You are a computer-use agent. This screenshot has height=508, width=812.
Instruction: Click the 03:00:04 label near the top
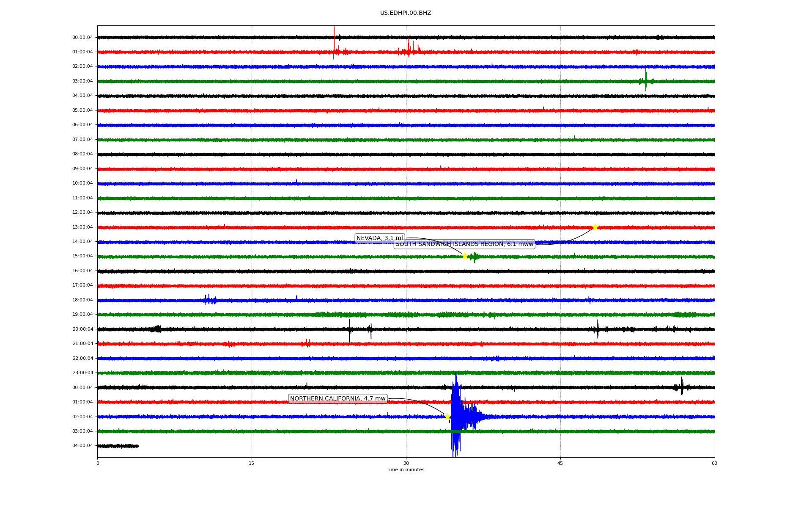click(82, 81)
